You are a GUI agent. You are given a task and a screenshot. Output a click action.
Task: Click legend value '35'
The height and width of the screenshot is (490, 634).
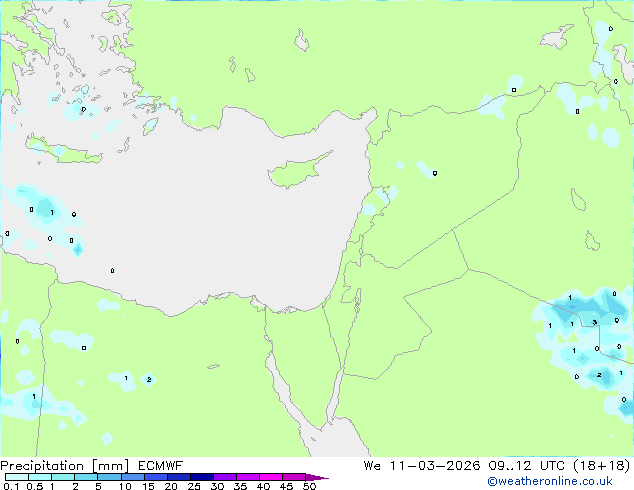click(x=240, y=486)
